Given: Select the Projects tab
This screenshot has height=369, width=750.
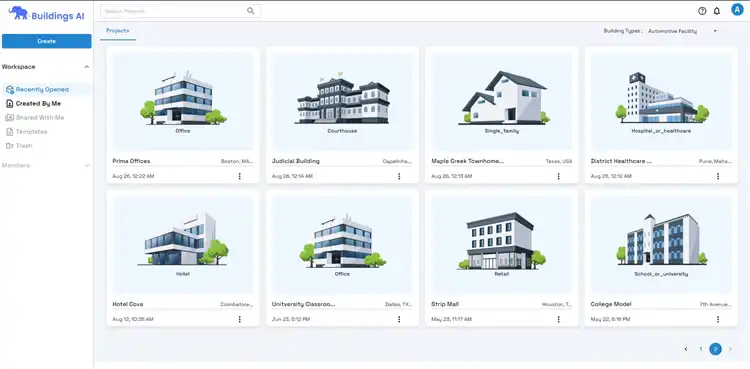Looking at the screenshot, I should coord(118,31).
